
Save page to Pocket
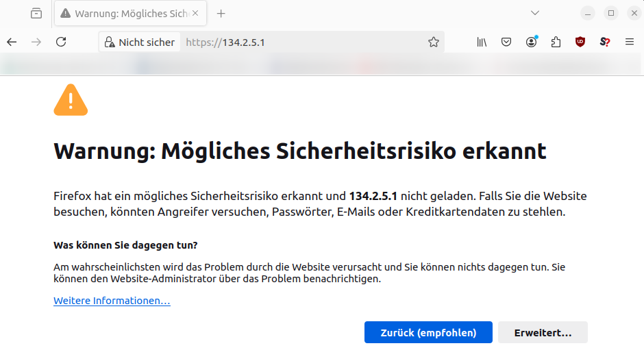click(506, 42)
